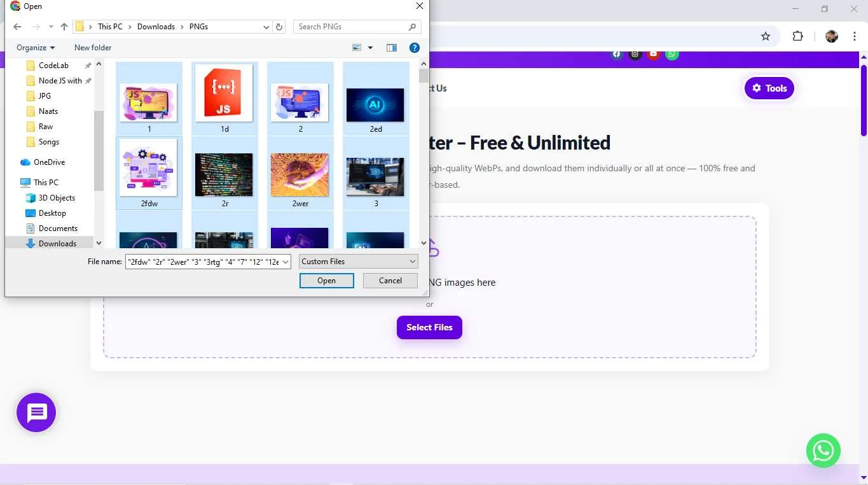
Task: Open the WhatsApp icon in header
Action: click(x=672, y=54)
